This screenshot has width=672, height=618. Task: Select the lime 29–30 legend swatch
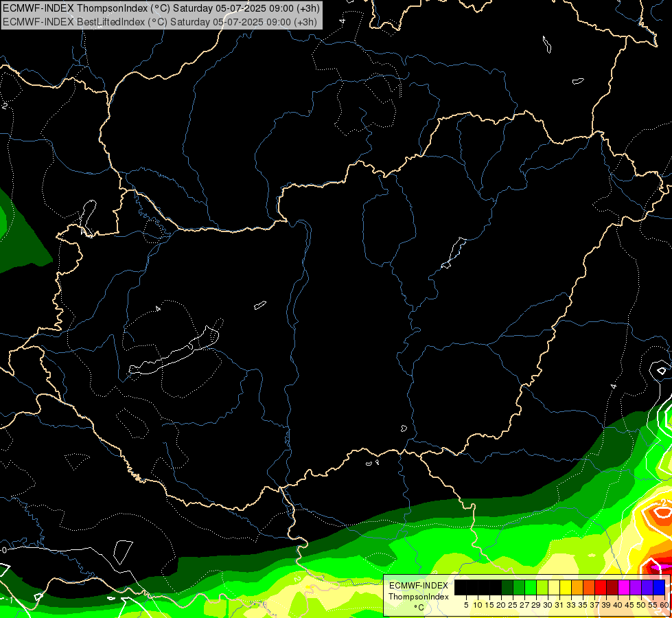coord(542,587)
